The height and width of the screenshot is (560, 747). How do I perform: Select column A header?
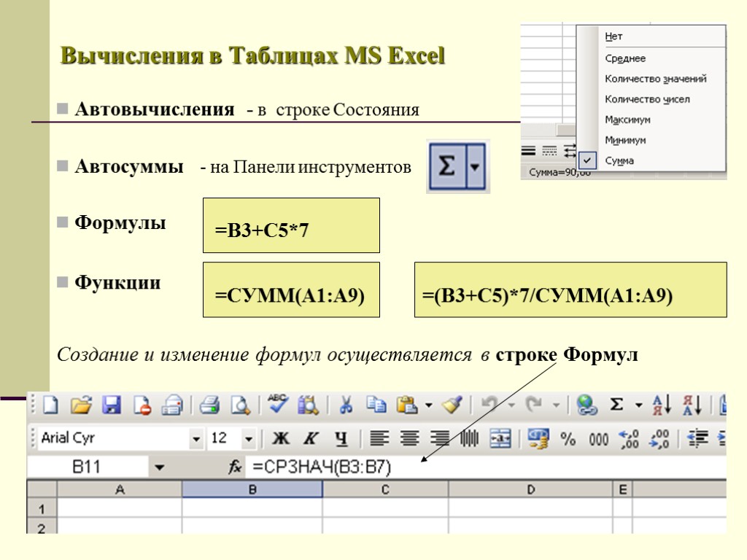coord(120,489)
